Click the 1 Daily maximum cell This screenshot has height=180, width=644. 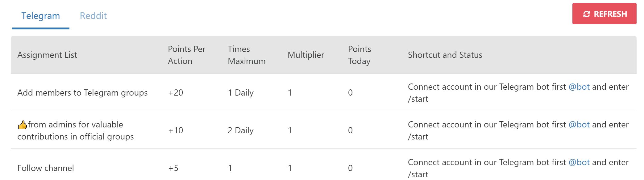241,93
